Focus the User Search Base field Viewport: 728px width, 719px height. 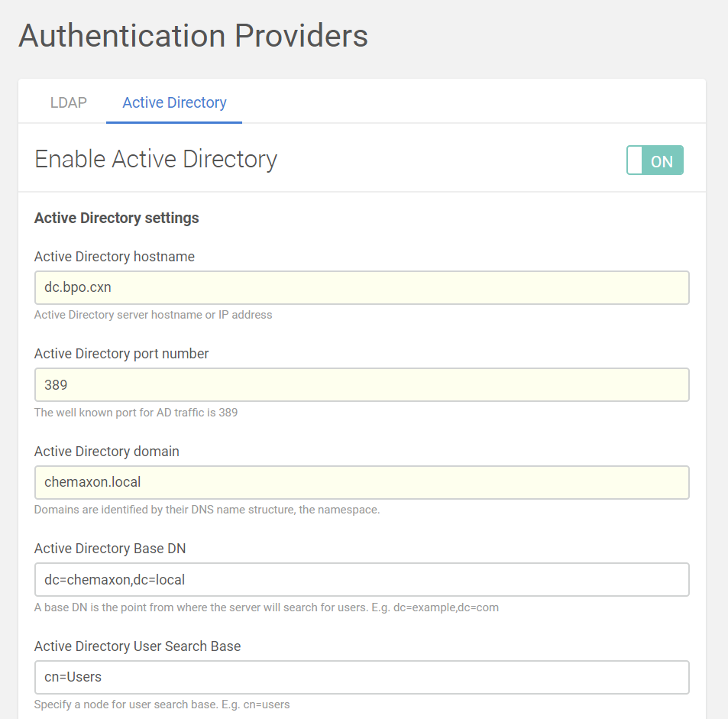pyautogui.click(x=361, y=677)
